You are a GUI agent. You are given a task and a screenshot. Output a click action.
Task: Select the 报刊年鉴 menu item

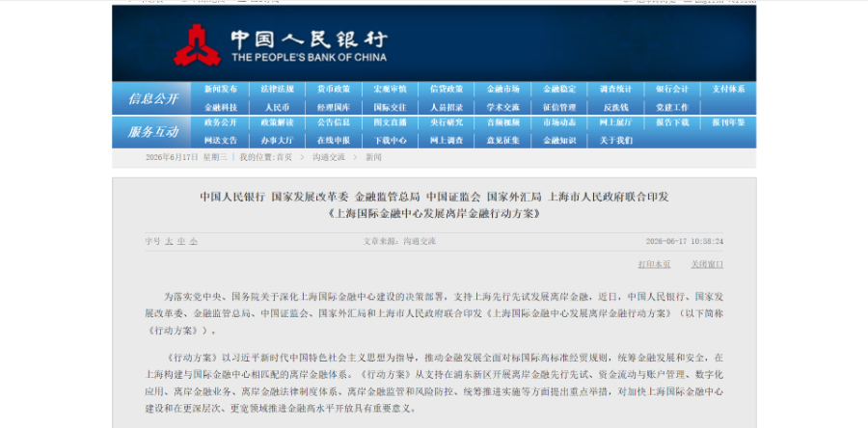coord(728,122)
